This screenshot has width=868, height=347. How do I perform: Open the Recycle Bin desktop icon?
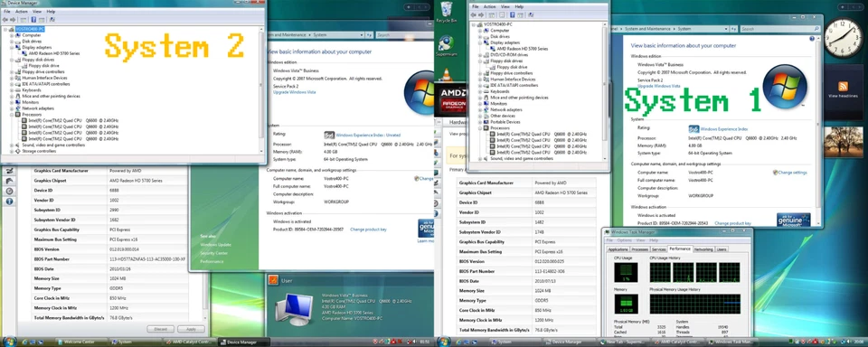446,12
